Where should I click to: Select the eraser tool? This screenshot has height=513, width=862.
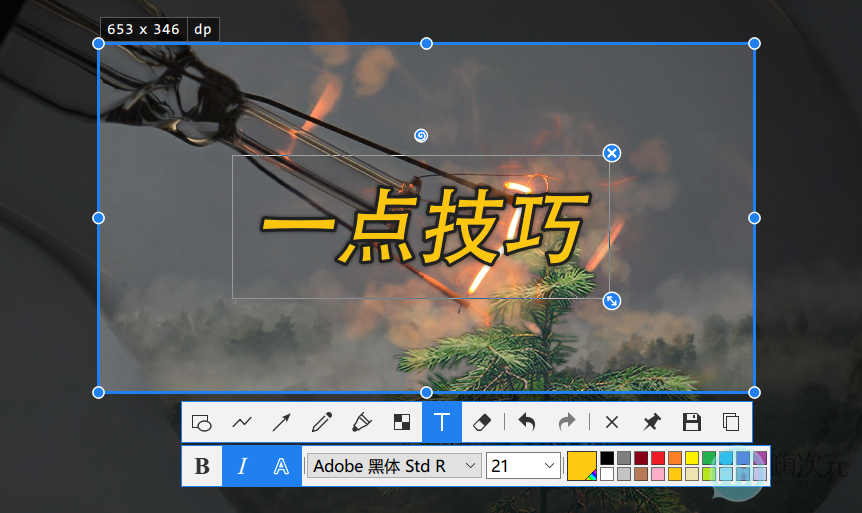[482, 423]
